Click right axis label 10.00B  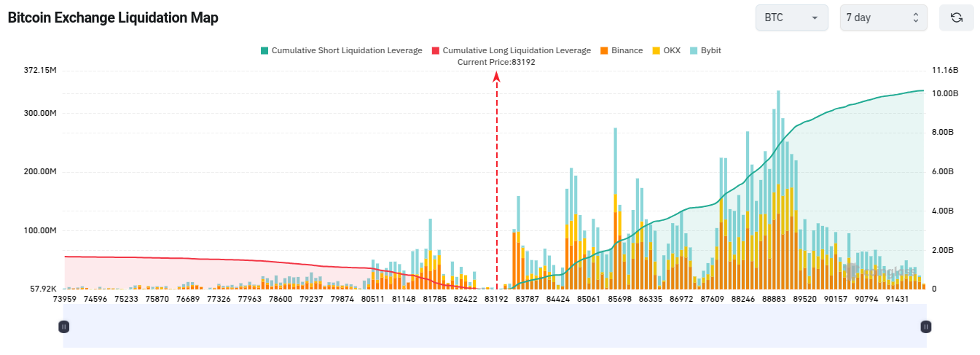pyautogui.click(x=945, y=94)
